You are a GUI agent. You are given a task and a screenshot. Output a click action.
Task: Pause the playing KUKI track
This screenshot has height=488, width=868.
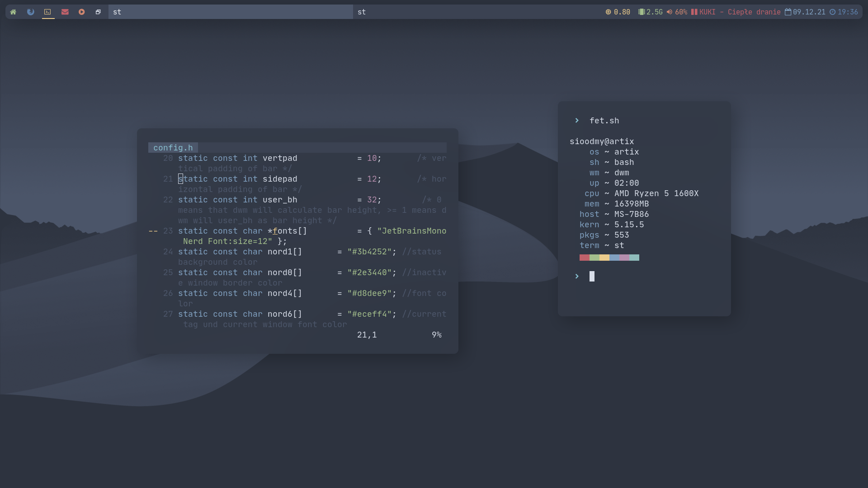tap(694, 12)
